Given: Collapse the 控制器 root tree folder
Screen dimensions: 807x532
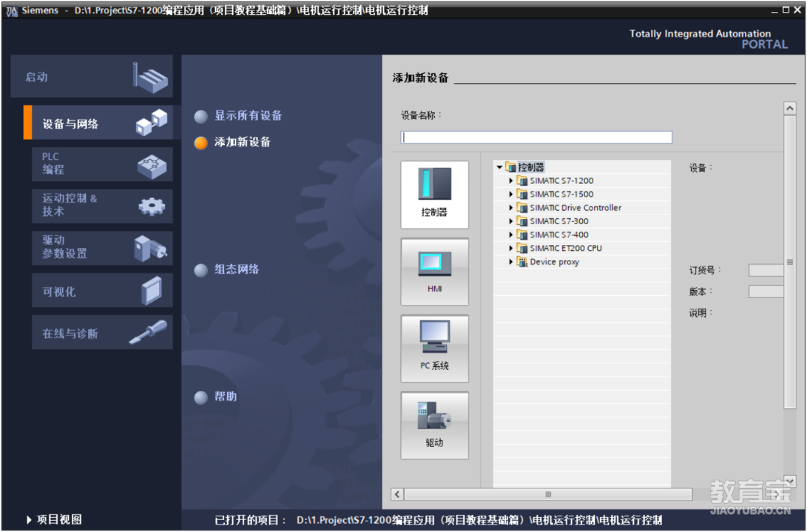Looking at the screenshot, I should pyautogui.click(x=499, y=167).
